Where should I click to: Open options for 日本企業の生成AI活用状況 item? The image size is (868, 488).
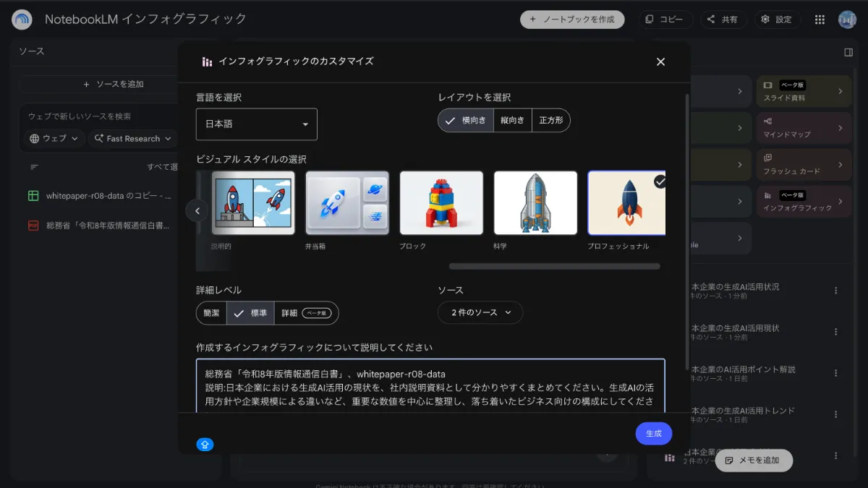(836, 291)
